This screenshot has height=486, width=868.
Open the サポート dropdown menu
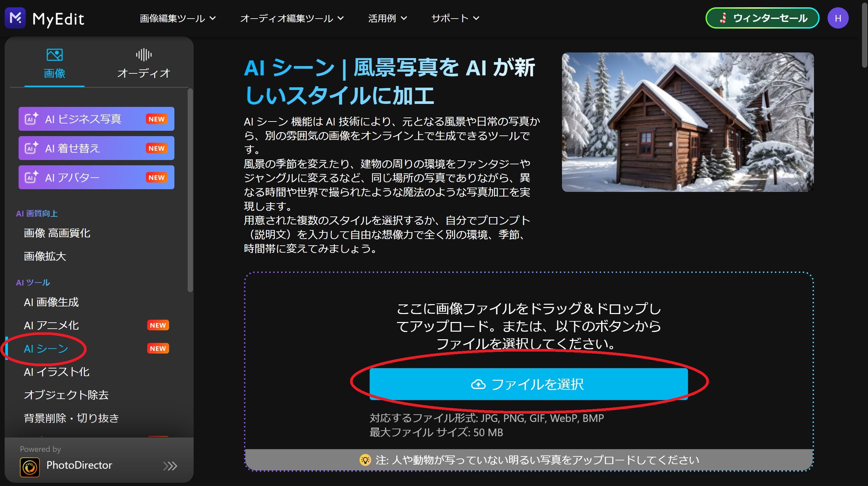pyautogui.click(x=455, y=18)
